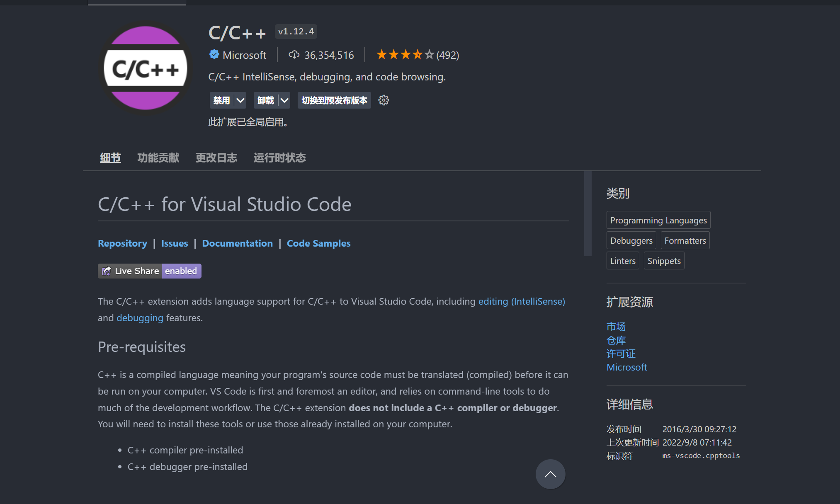Click the C/C++ extension logo
The width and height of the screenshot is (840, 504).
(x=145, y=68)
